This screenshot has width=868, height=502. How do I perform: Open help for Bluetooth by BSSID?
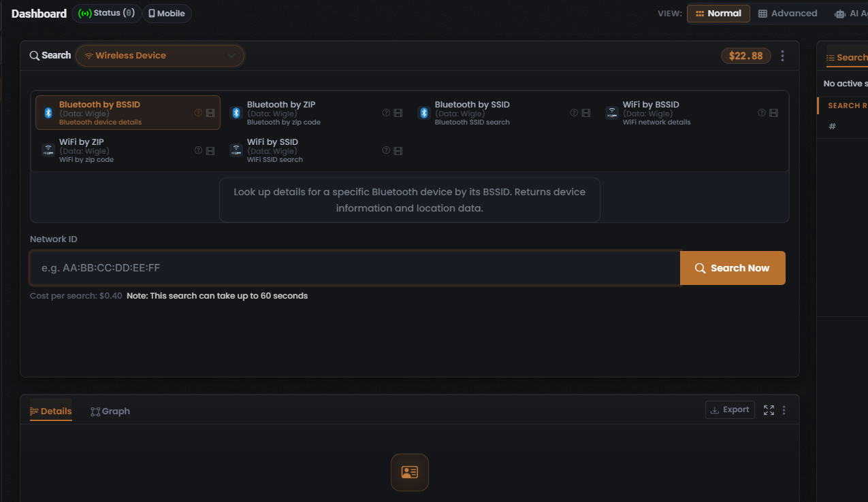pos(198,113)
